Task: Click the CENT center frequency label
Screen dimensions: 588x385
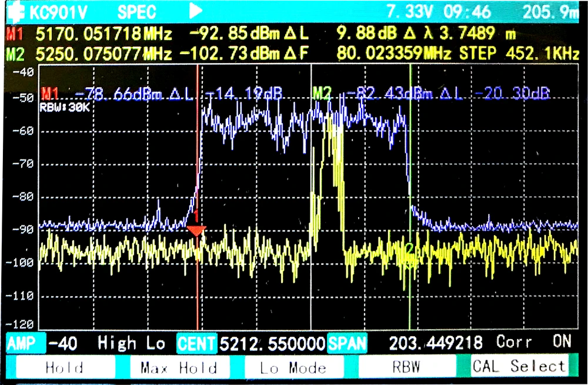Action: point(196,343)
